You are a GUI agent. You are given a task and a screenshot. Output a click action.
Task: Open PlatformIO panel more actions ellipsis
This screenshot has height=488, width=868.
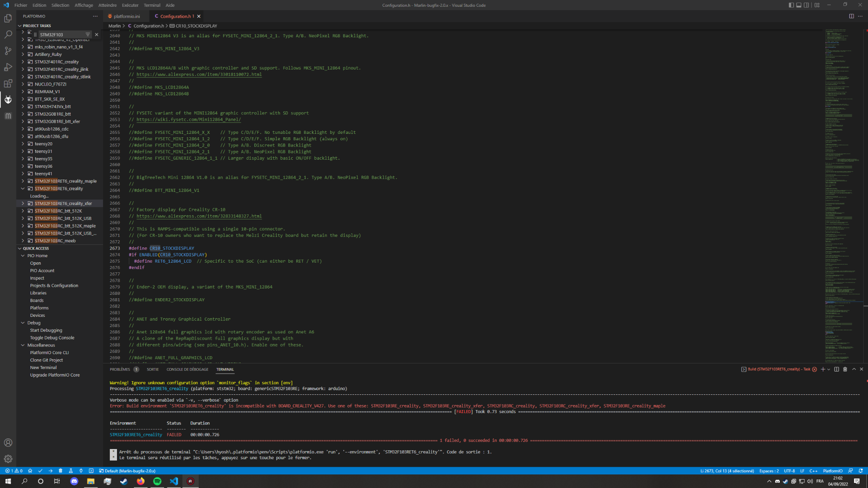click(x=95, y=16)
